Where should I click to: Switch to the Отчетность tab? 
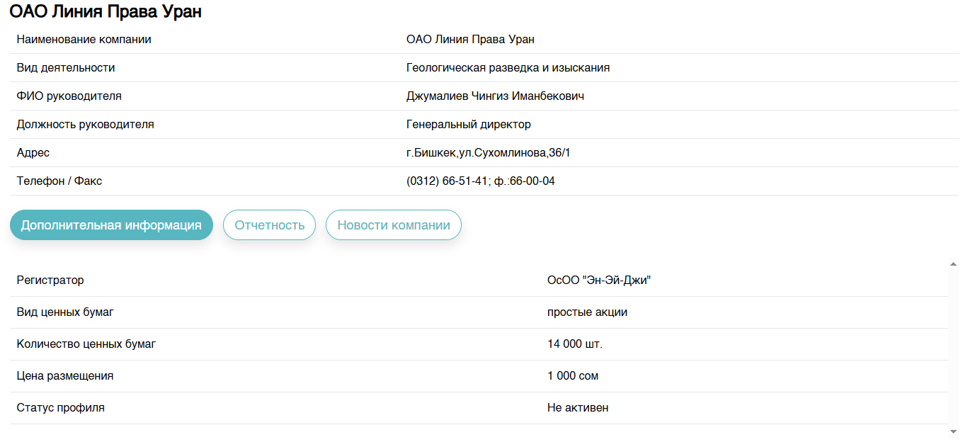pos(269,225)
